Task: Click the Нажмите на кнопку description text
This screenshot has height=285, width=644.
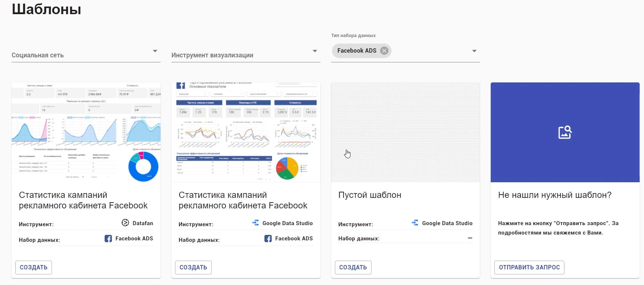Action: pos(558,228)
